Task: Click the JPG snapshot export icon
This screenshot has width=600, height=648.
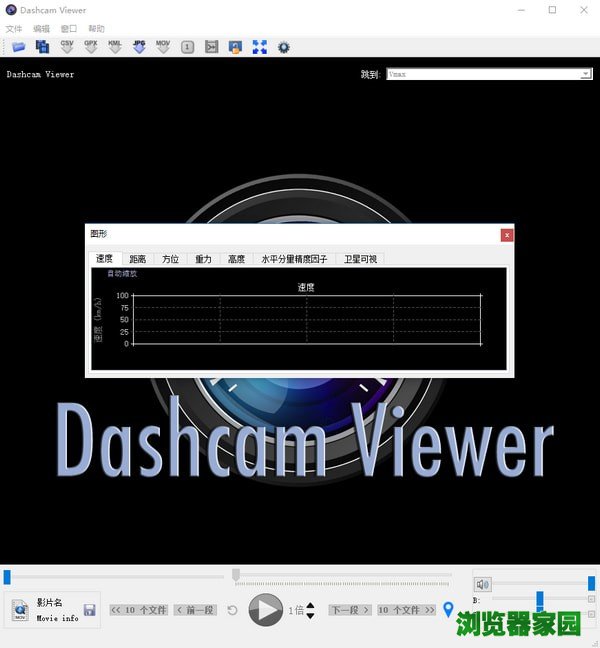Action: 139,46
